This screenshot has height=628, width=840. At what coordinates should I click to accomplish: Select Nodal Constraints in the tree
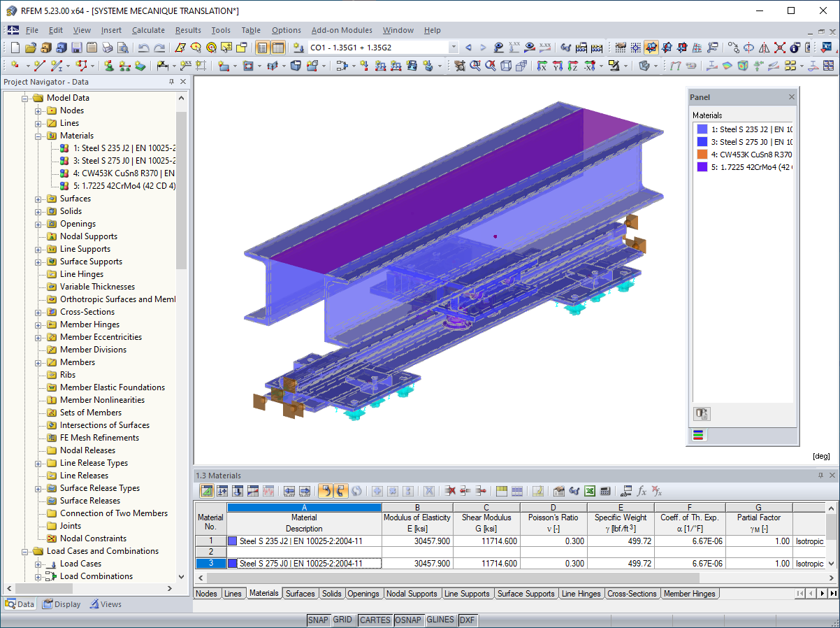pyautogui.click(x=93, y=538)
